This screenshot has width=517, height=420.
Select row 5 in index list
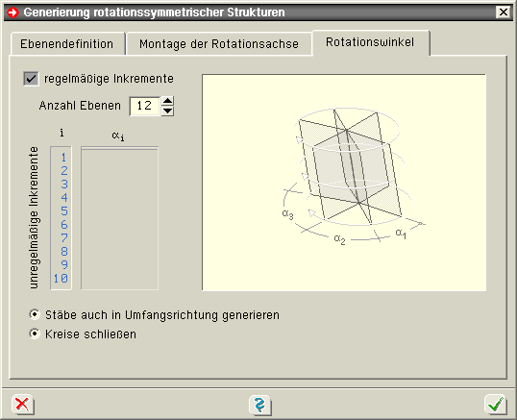[63, 211]
